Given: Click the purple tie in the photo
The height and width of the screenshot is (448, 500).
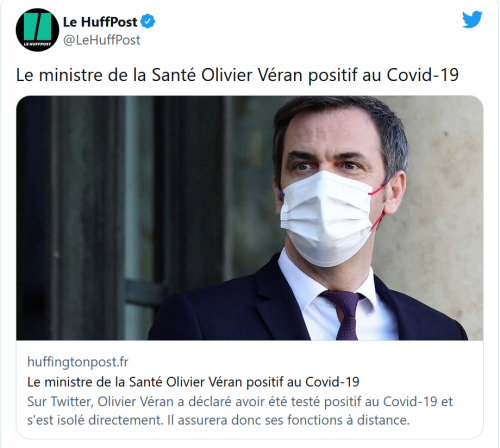Looking at the screenshot, I should tap(345, 314).
